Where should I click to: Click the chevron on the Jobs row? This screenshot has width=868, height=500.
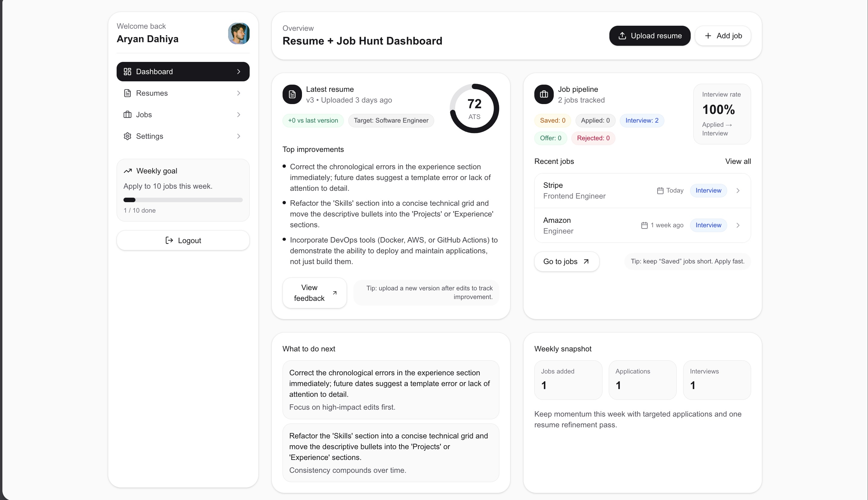tap(239, 115)
